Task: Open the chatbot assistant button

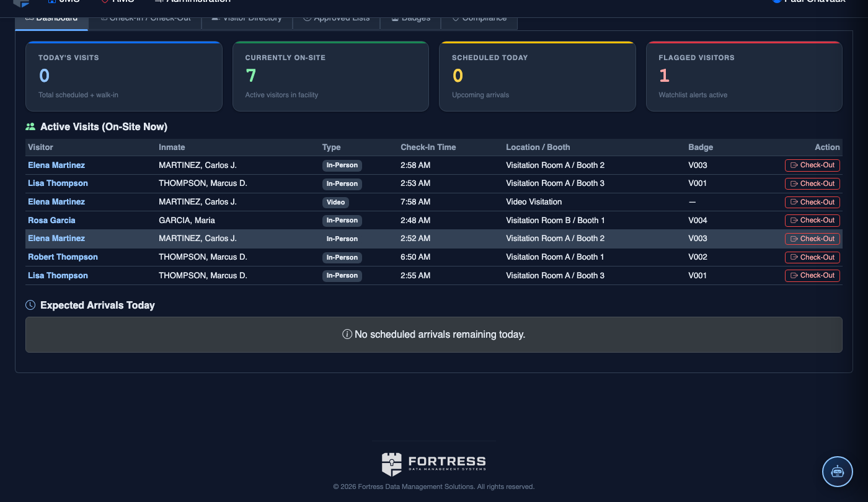Action: (838, 472)
